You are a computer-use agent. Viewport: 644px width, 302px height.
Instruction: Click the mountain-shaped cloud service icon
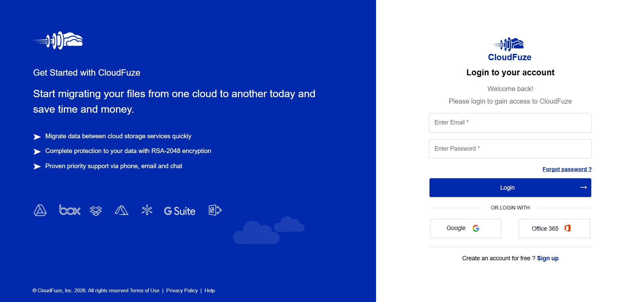pos(122,210)
